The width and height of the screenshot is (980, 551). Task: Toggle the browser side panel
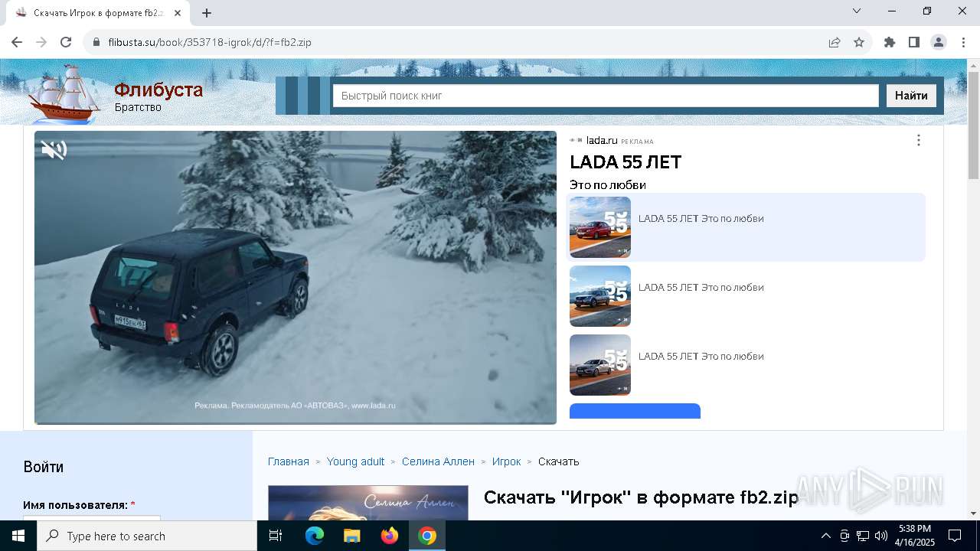pos(914,42)
